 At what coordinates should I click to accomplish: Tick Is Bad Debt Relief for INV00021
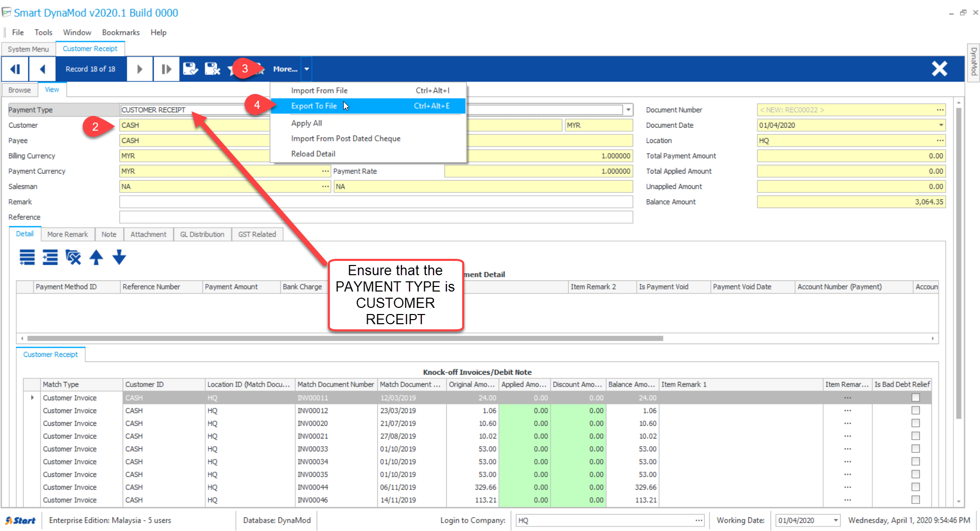916,436
